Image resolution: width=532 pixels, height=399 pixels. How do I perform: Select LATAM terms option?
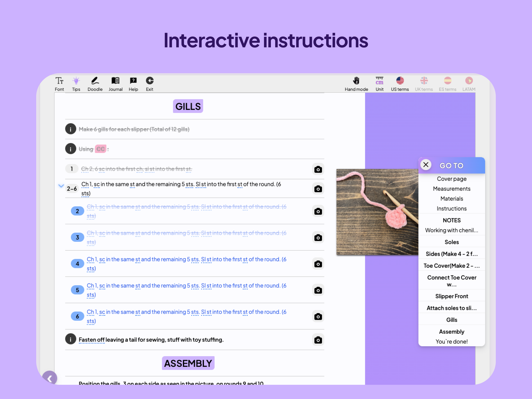pyautogui.click(x=469, y=84)
